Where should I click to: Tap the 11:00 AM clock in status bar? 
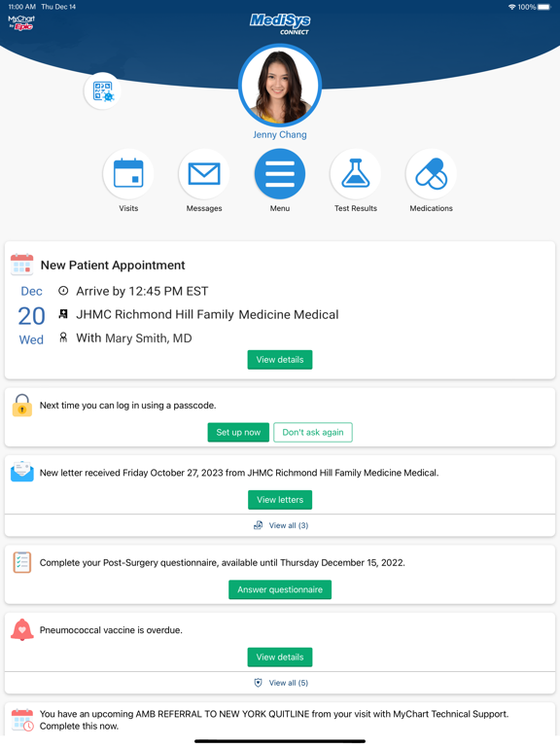(x=22, y=7)
